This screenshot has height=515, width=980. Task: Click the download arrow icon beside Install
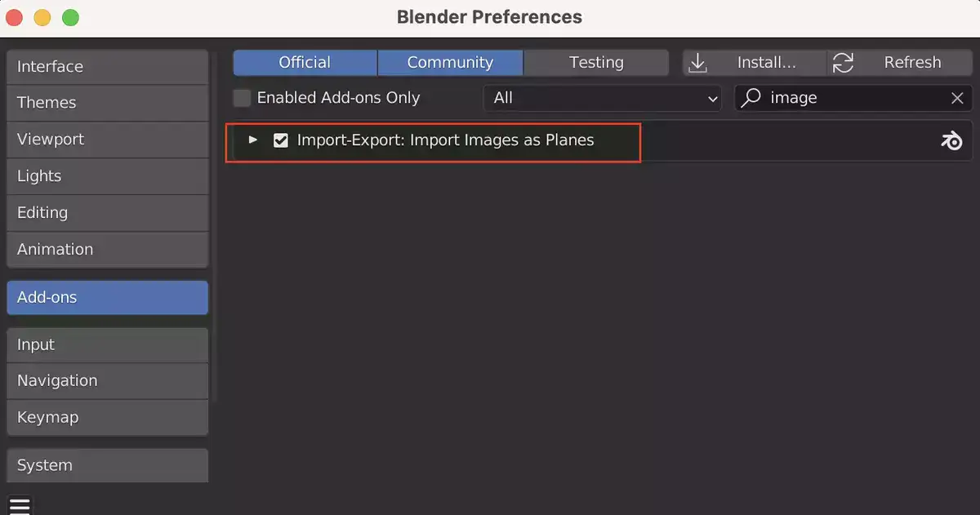pos(697,63)
